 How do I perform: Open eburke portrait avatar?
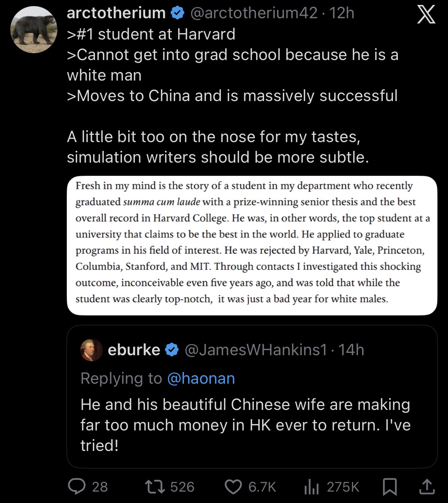pos(92,350)
